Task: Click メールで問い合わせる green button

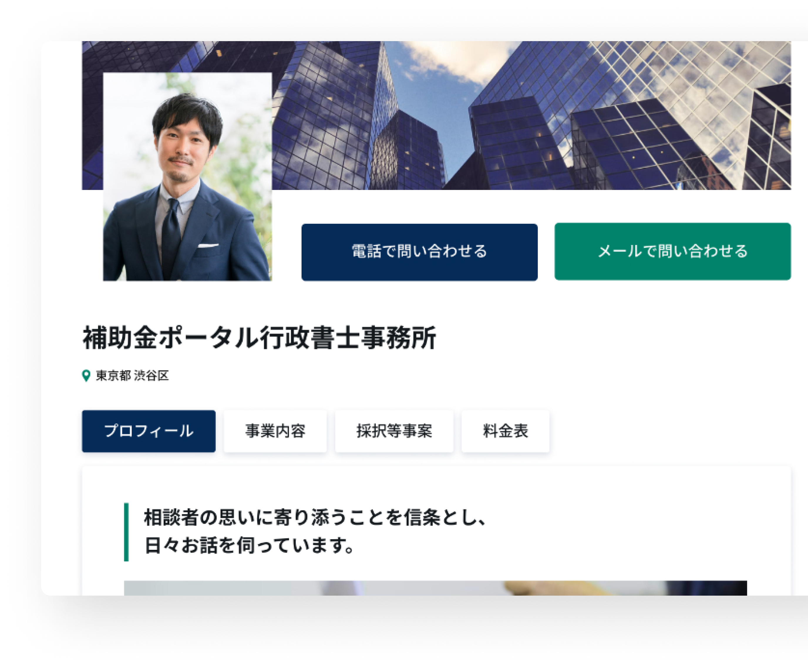Action: click(x=673, y=251)
